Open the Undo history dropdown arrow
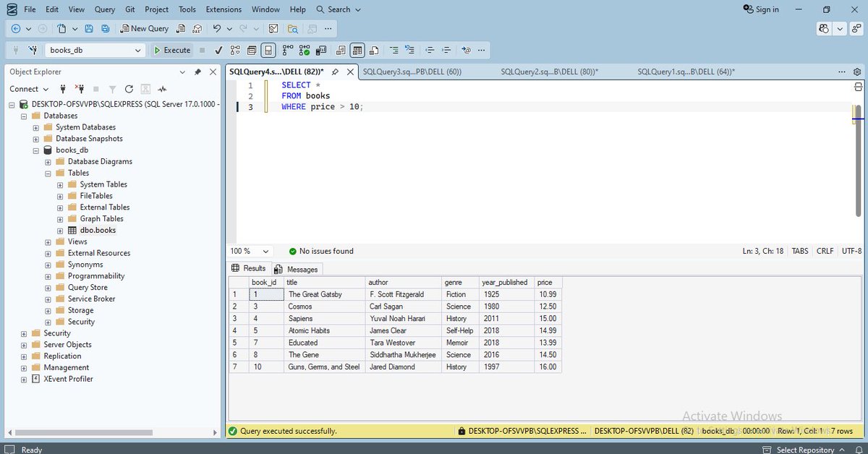 coord(228,28)
